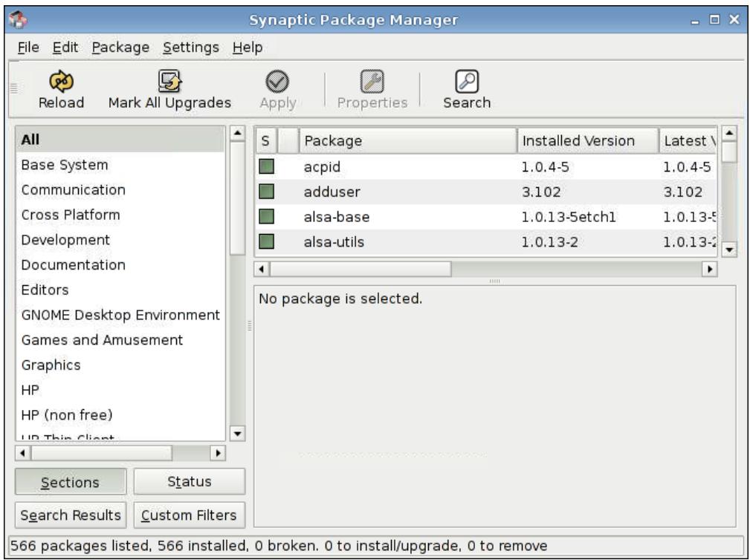Select the Graphics section
This screenshot has height=560, width=750.
click(x=120, y=365)
